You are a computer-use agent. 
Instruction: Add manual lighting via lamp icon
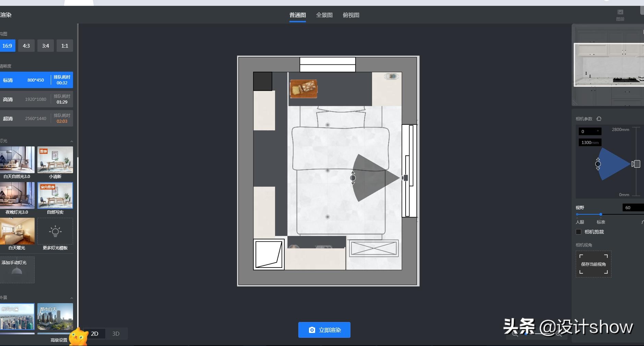pyautogui.click(x=17, y=270)
